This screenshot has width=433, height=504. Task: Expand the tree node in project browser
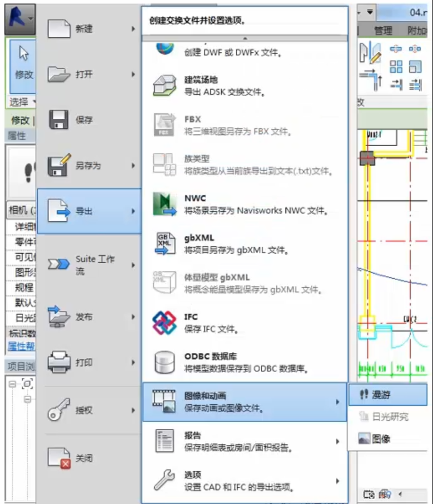12,384
